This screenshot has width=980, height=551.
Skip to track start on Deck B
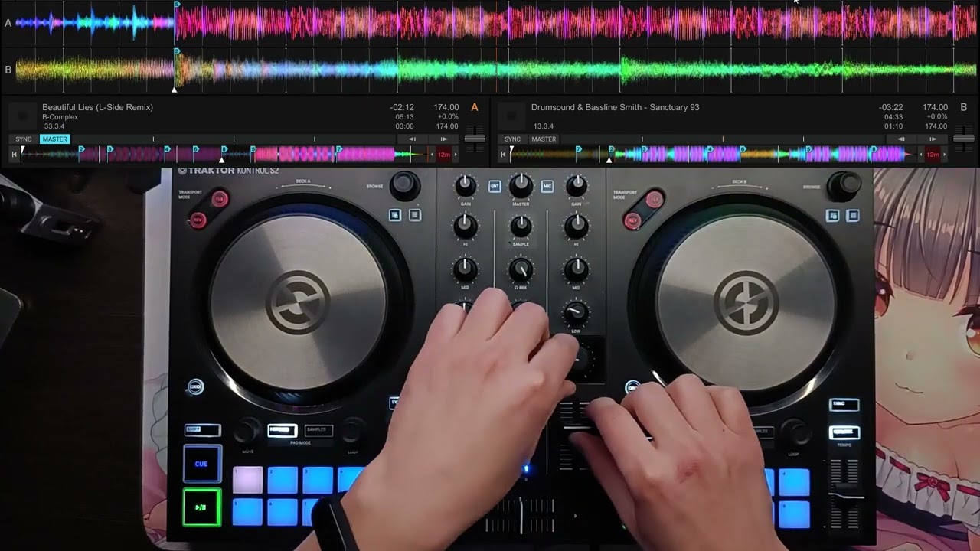coord(503,155)
